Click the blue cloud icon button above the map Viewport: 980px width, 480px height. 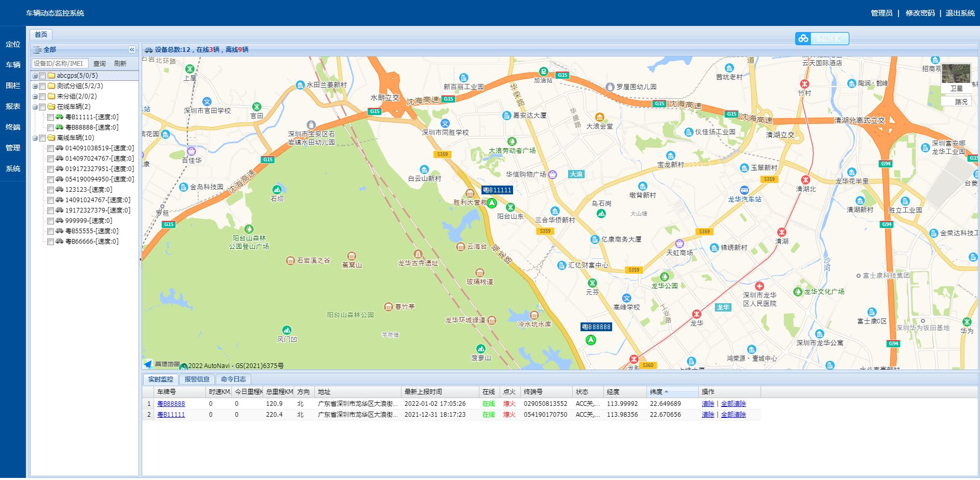[804, 38]
